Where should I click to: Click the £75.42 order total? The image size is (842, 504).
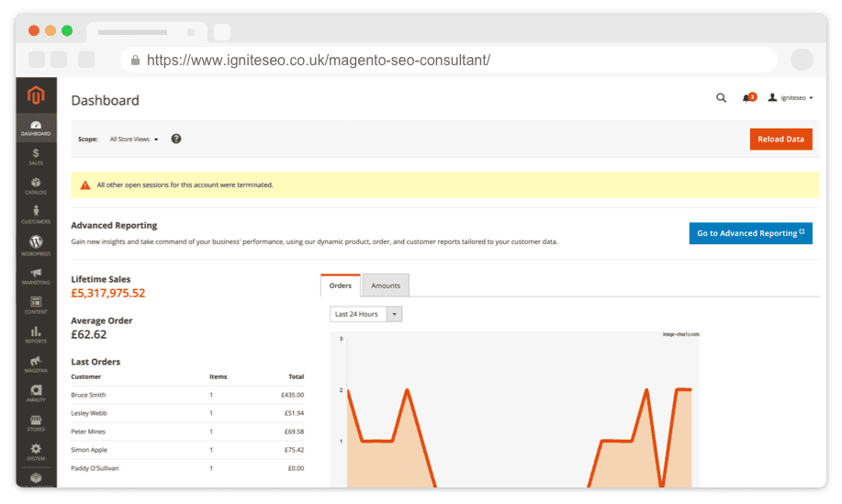(294, 450)
